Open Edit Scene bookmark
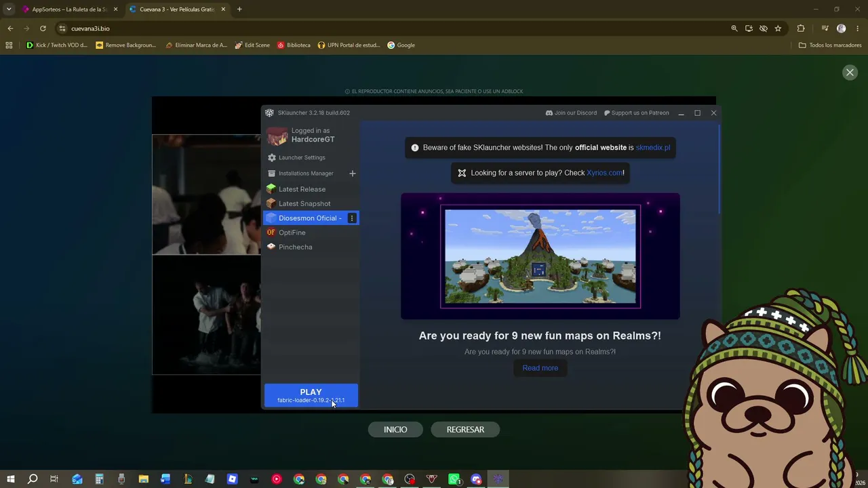The image size is (868, 488). tap(252, 45)
